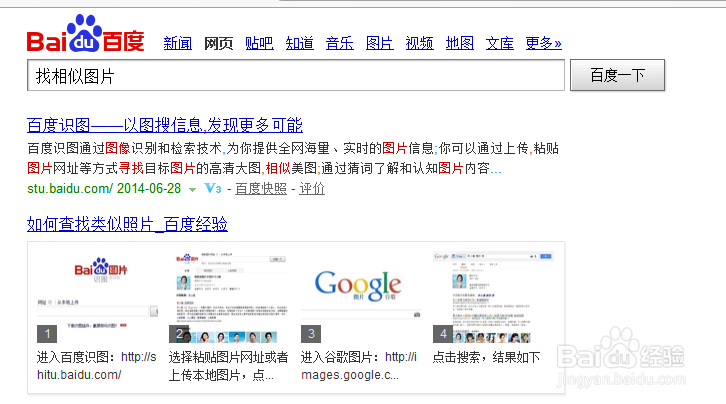The image size is (726, 404).
Task: Open thumbnail 3 showing Google logo
Action: tap(361, 296)
